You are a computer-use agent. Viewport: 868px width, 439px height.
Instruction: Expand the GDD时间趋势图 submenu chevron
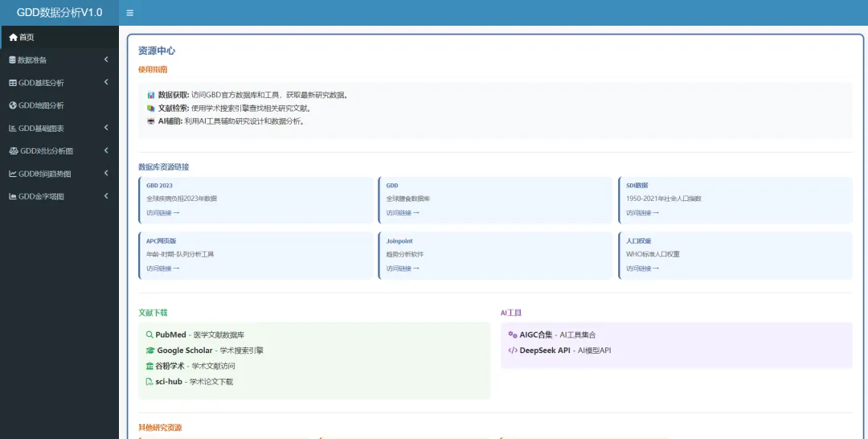click(106, 173)
